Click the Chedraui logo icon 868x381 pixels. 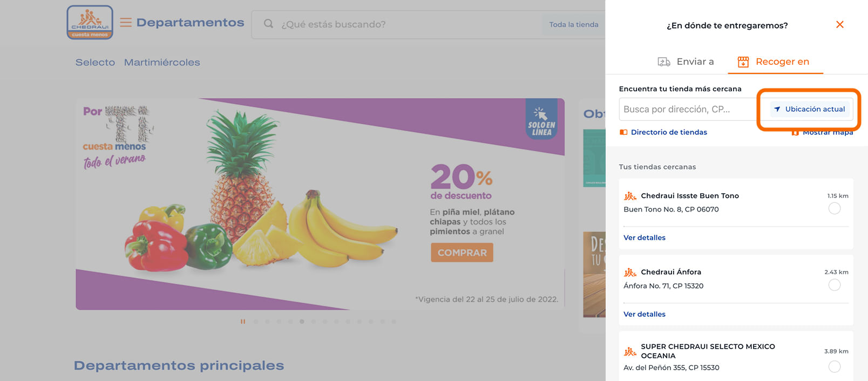(x=90, y=22)
